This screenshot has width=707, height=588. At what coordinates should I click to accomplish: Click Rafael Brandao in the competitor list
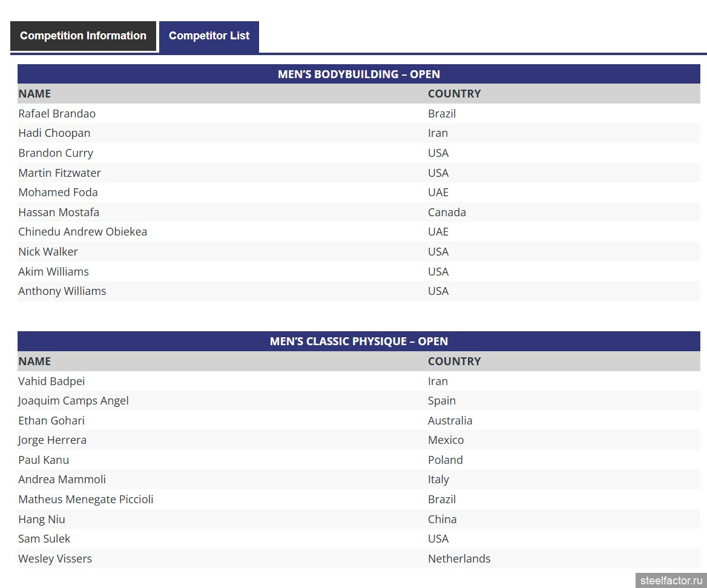[57, 113]
